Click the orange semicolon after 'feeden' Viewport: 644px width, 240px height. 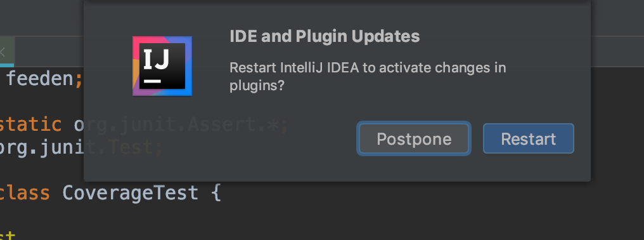click(78, 79)
